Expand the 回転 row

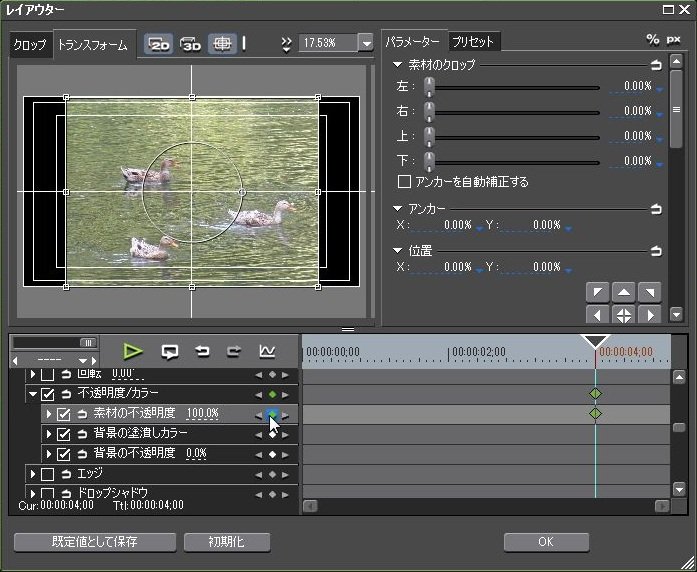coord(33,374)
